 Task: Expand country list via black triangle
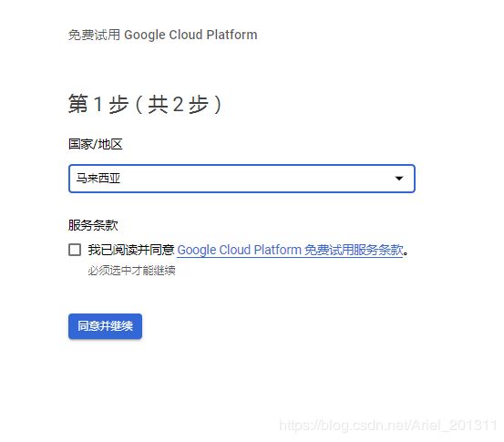(399, 179)
